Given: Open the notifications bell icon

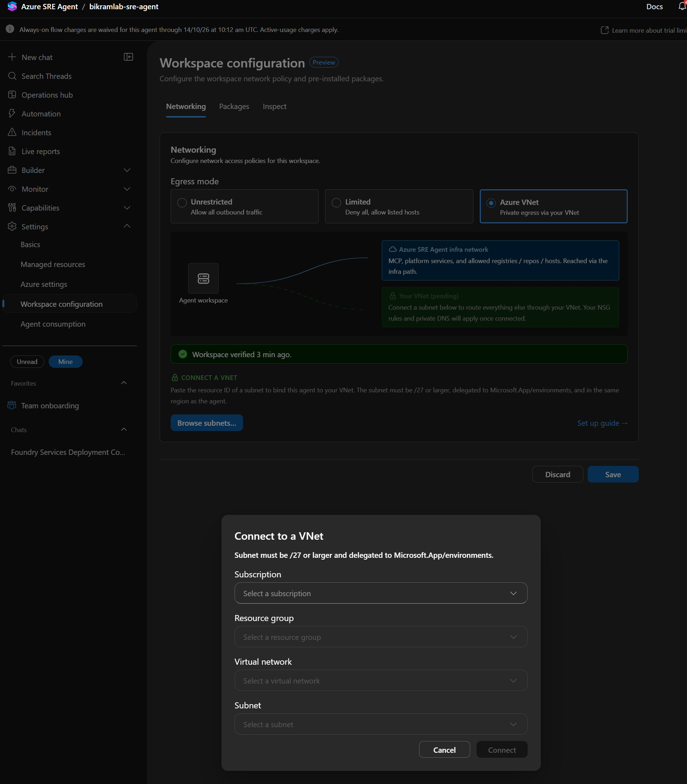Looking at the screenshot, I should tap(682, 6).
